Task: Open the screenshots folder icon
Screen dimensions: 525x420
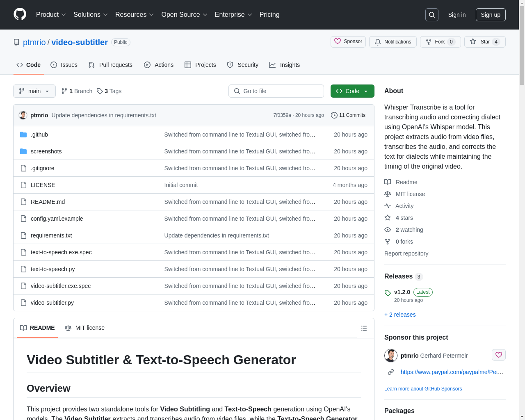Action: [x=23, y=151]
